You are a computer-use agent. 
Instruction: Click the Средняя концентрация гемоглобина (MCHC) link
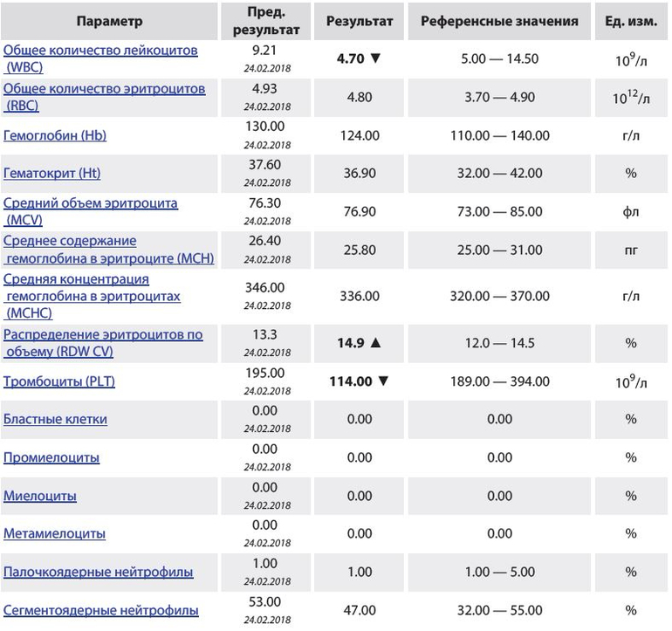point(76,279)
